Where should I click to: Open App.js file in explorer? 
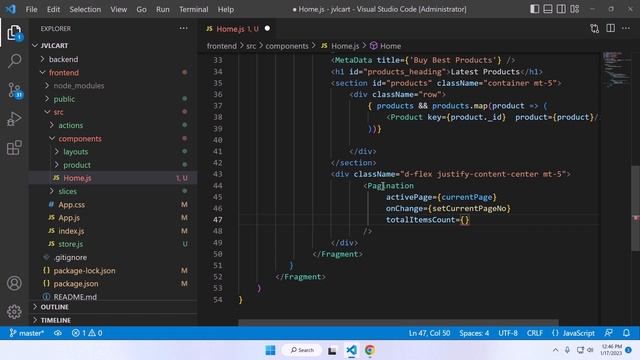pyautogui.click(x=69, y=218)
